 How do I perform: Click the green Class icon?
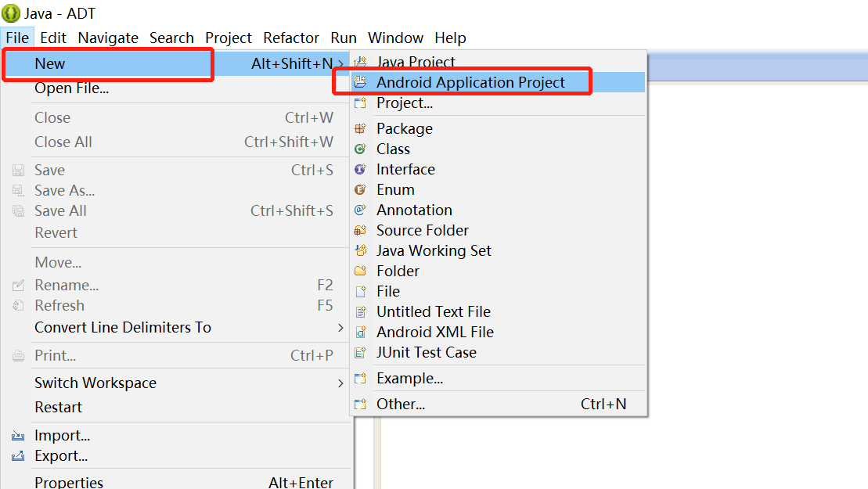360,149
